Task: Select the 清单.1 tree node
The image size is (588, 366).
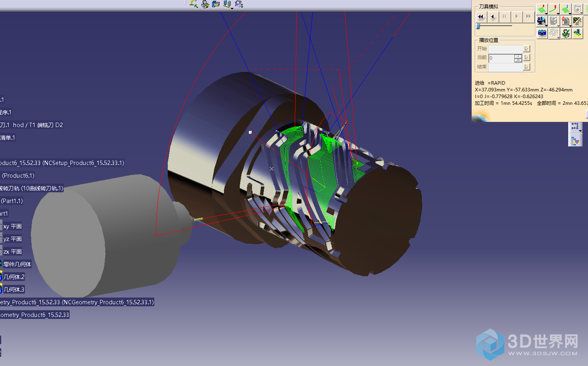Action: coord(8,138)
